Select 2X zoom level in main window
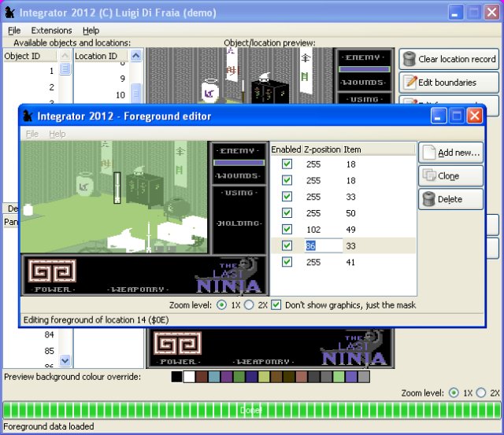504x435 pixels. point(481,393)
